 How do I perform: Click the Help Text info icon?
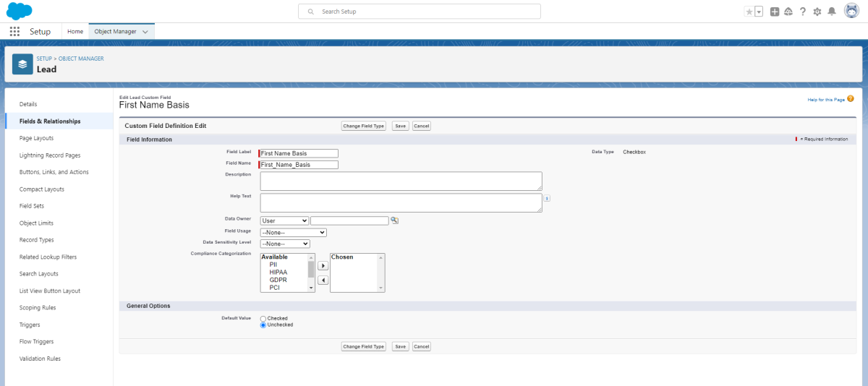pyautogui.click(x=548, y=198)
